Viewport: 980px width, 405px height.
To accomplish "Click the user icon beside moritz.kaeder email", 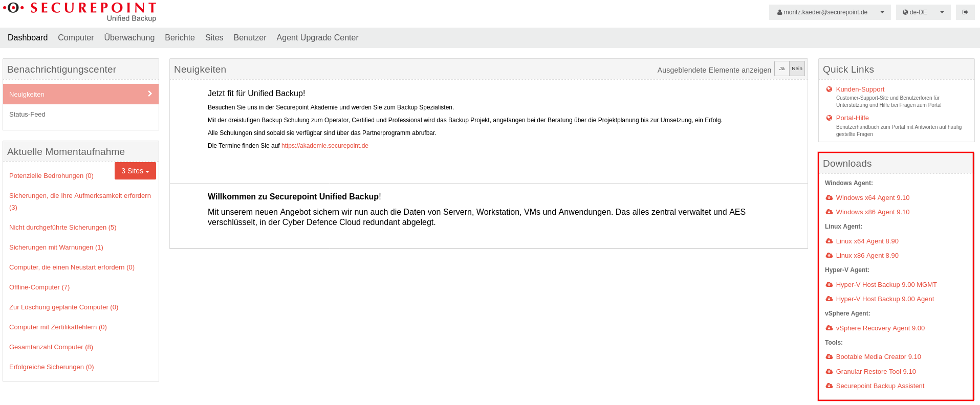I will [779, 12].
